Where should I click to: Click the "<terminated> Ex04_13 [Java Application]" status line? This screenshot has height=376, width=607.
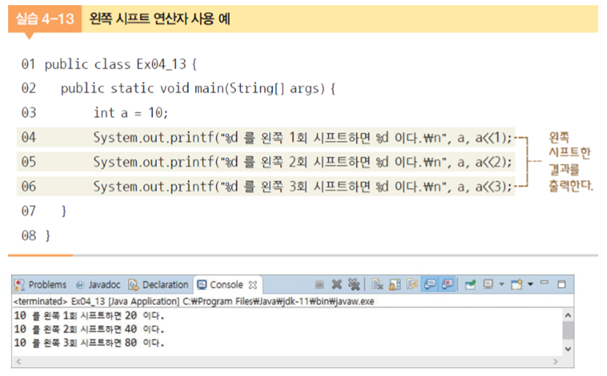point(194,301)
